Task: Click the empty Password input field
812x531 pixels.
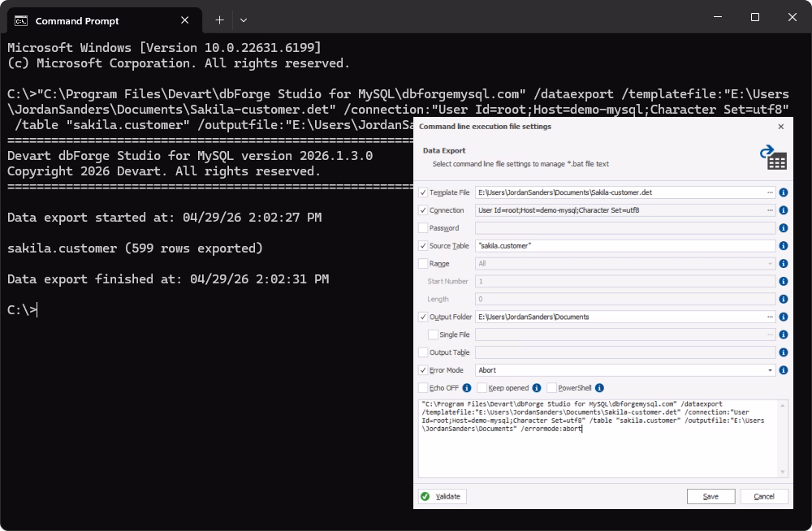Action: coord(625,228)
